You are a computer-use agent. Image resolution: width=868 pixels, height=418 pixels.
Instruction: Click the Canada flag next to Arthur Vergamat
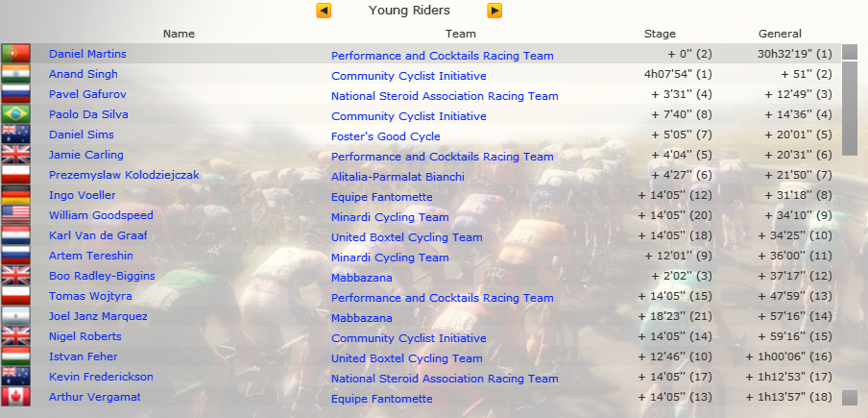click(x=16, y=397)
